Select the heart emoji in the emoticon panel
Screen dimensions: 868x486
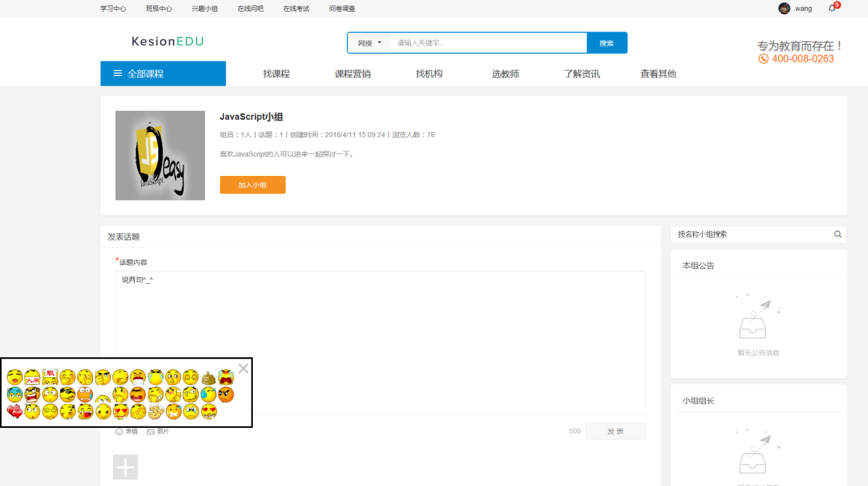pyautogui.click(x=14, y=411)
